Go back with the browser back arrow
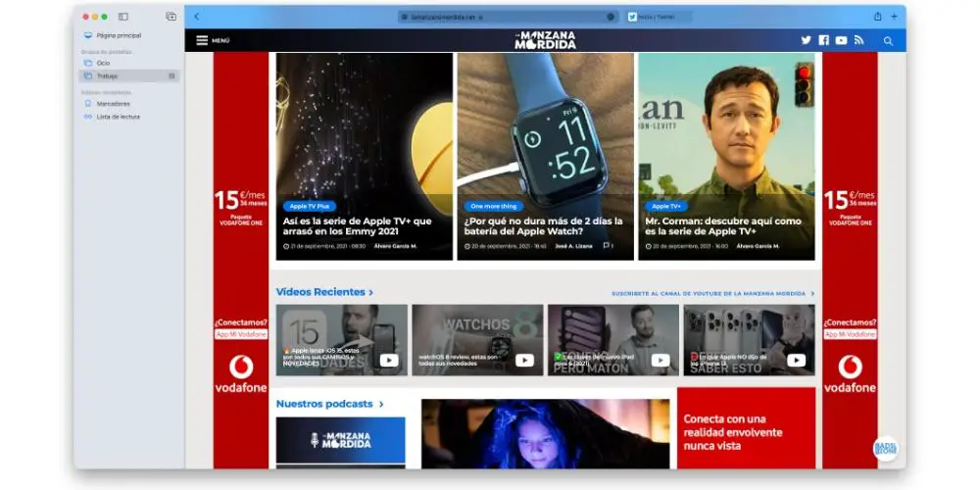Image resolution: width=980 pixels, height=490 pixels. click(197, 17)
